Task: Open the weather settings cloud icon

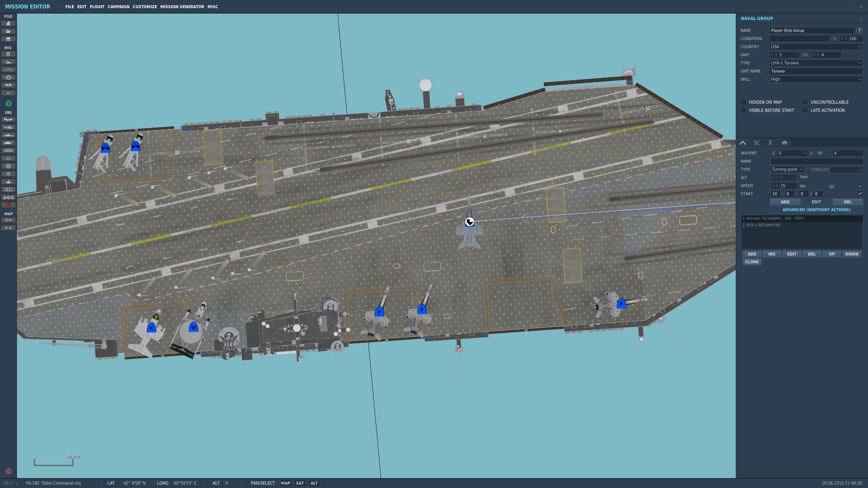Action: click(x=8, y=62)
